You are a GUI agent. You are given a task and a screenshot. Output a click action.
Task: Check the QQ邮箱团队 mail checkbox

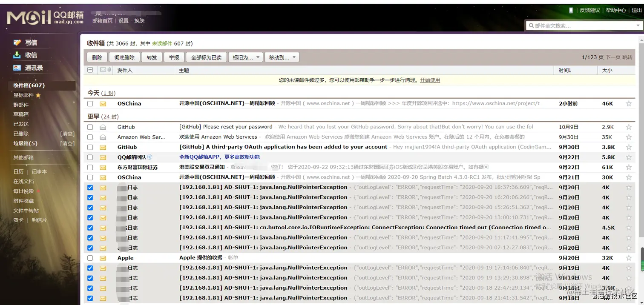(90, 157)
